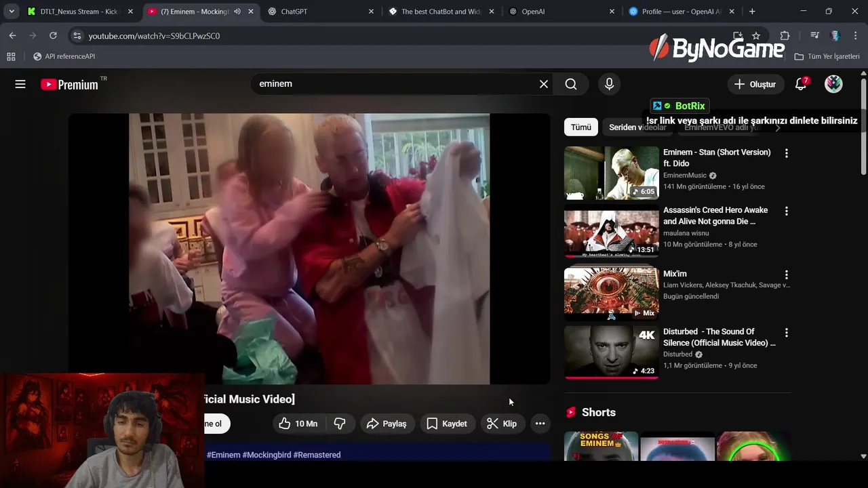Share the video via Paylaş

387,424
